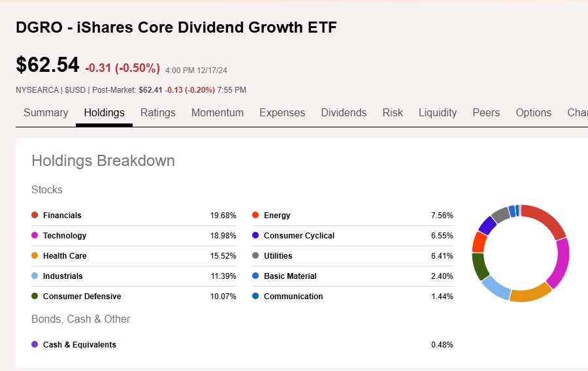This screenshot has width=588, height=371.
Task: Open the Momentum tab
Action: [218, 112]
